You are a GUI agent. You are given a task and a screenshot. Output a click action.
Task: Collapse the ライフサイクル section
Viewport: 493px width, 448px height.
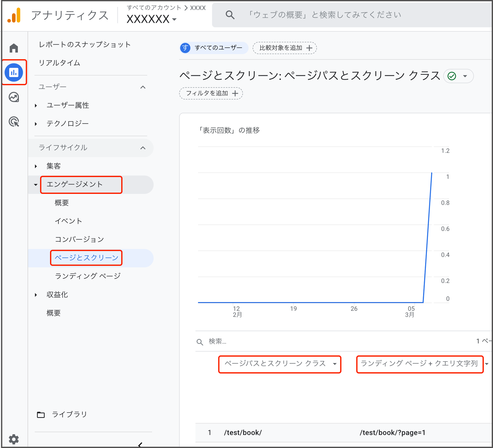(143, 148)
